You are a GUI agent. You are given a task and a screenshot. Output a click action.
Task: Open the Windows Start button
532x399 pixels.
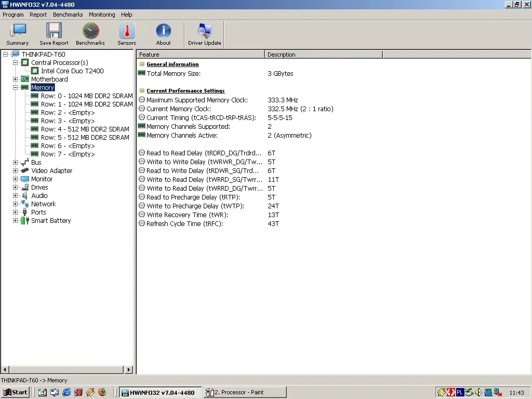pyautogui.click(x=15, y=392)
